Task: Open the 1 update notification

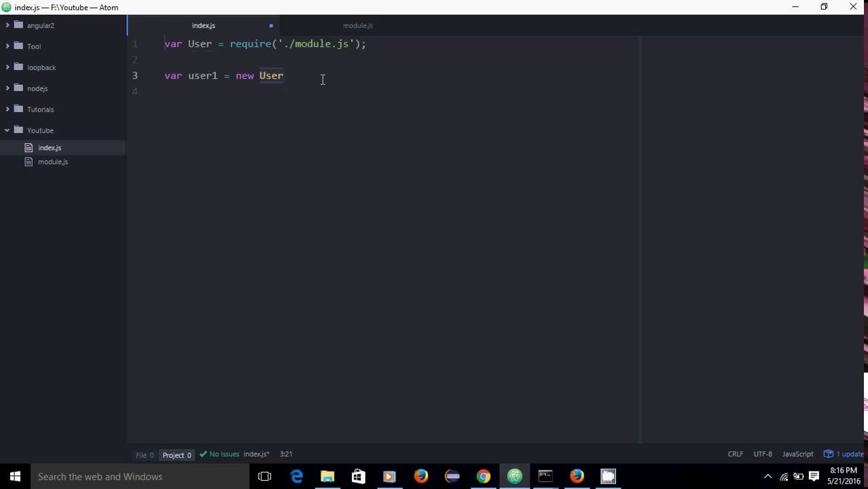Action: click(844, 454)
